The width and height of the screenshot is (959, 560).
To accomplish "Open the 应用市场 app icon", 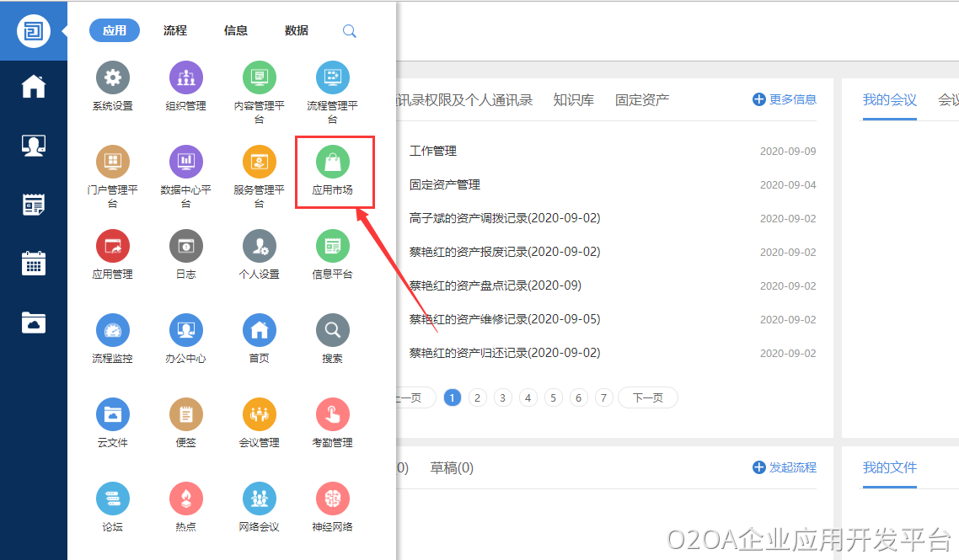I will [x=332, y=163].
